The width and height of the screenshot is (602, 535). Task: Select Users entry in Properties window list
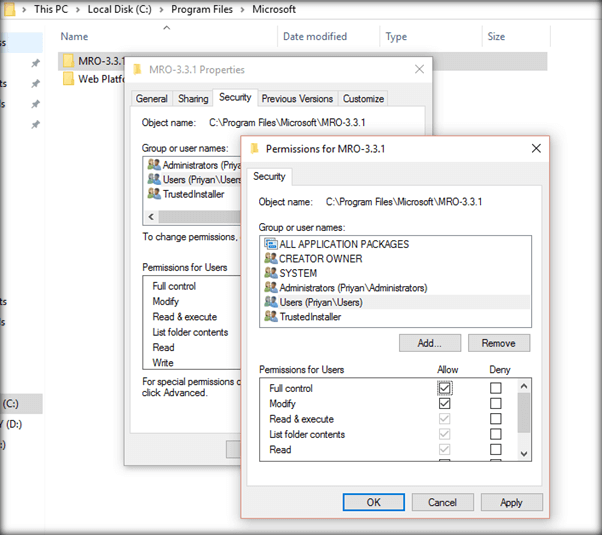coord(193,179)
